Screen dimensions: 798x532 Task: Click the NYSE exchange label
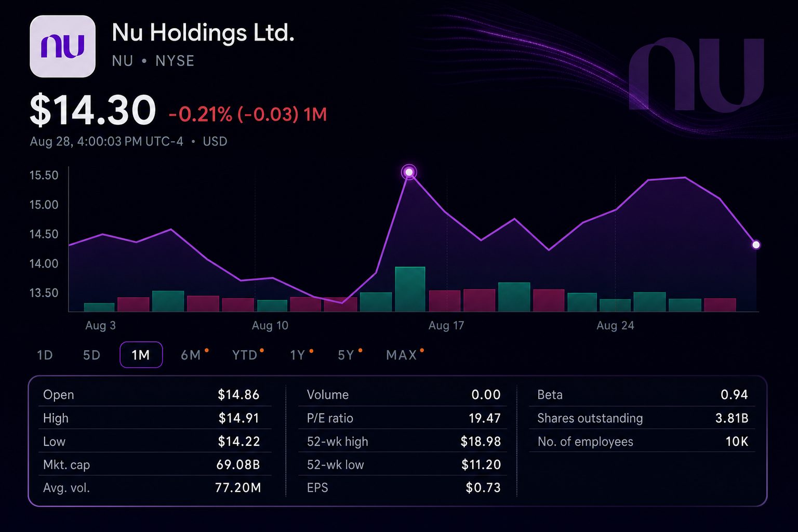175,61
